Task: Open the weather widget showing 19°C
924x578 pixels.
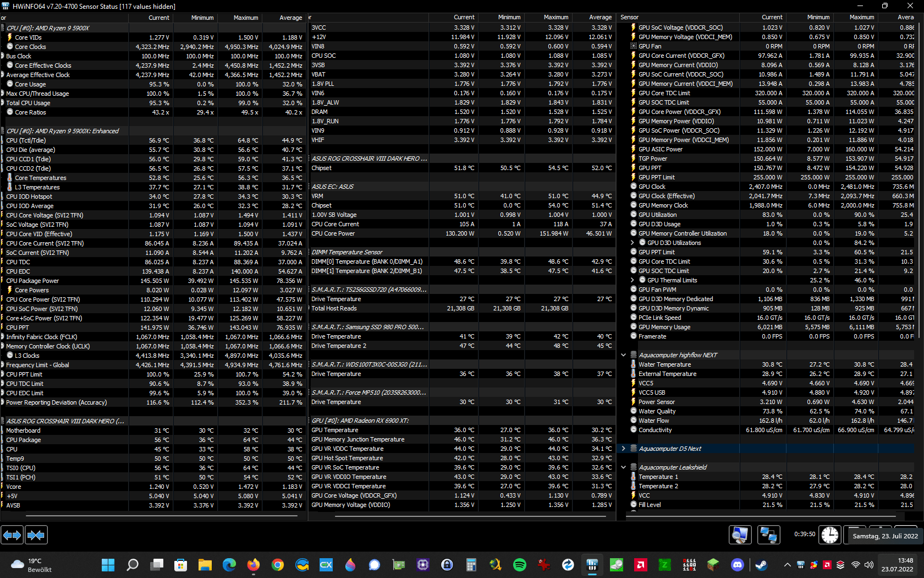Action: pyautogui.click(x=31, y=565)
